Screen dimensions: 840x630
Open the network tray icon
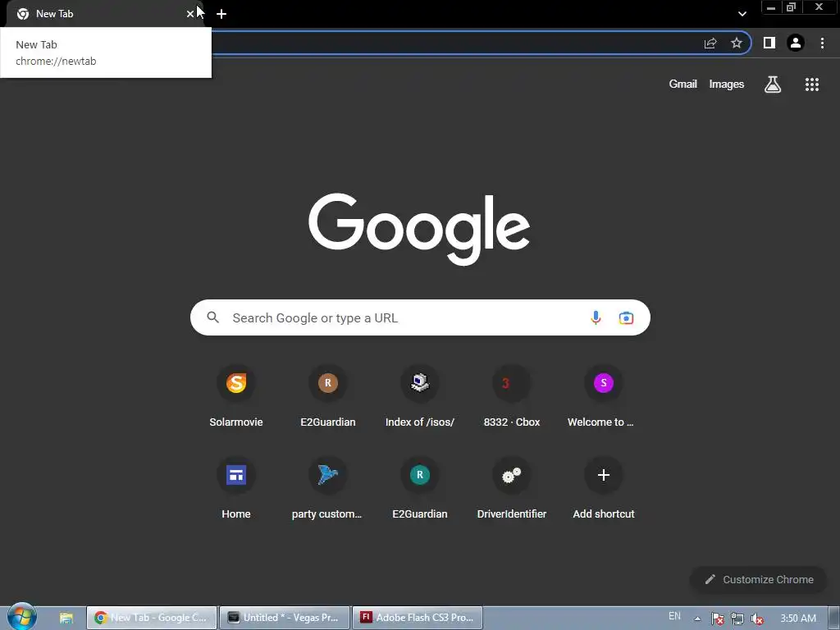pyautogui.click(x=737, y=619)
